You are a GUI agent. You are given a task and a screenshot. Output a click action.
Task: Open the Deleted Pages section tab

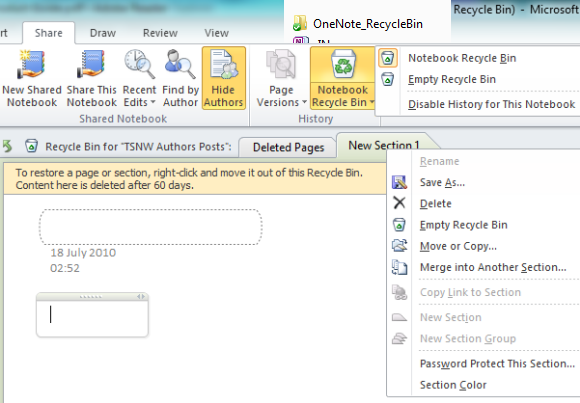pos(288,147)
